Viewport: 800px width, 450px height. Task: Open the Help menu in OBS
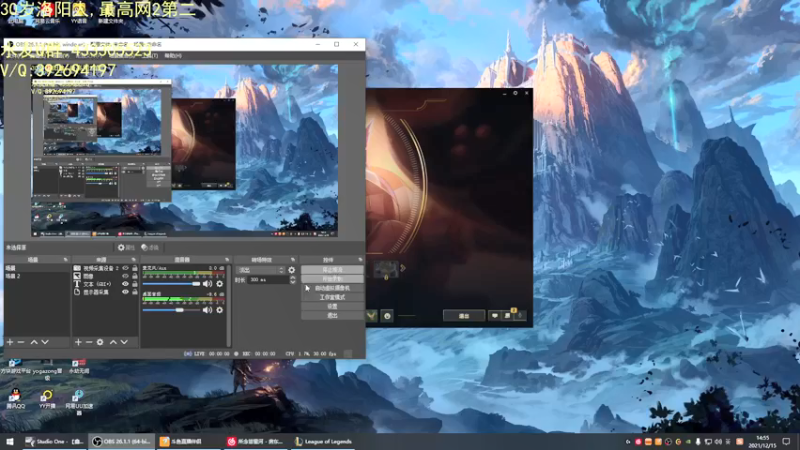tap(173, 55)
